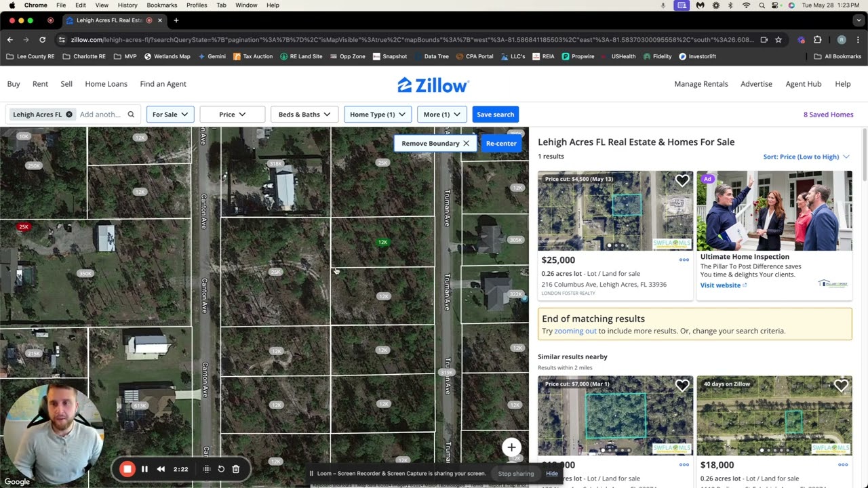Open the Tax Auction bookmark
Screen dimensions: 868x488
pos(253,56)
